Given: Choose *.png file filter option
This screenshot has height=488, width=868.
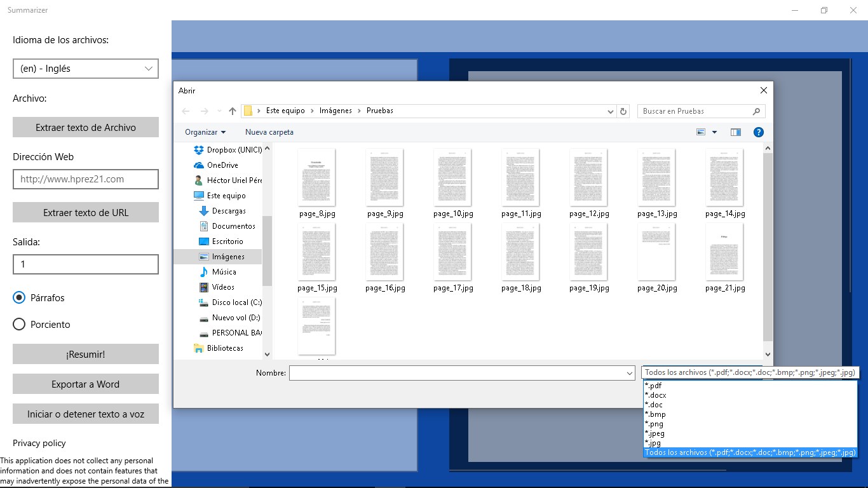Looking at the screenshot, I should 750,424.
